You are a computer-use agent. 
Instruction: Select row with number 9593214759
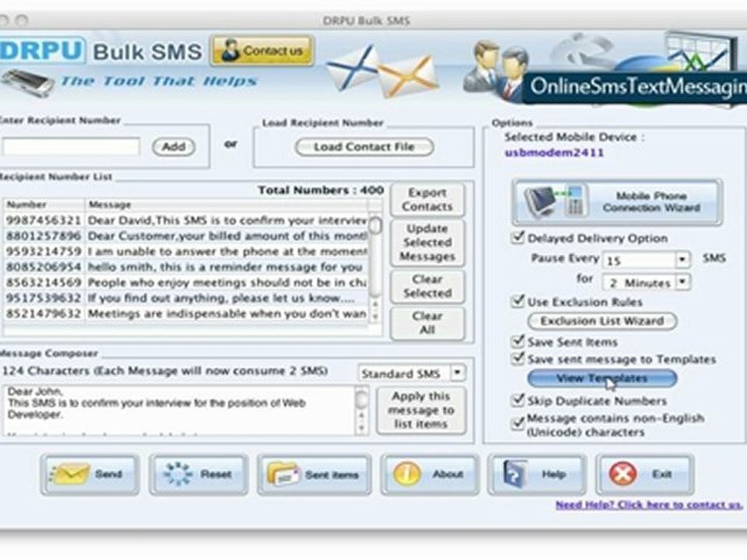pos(186,251)
